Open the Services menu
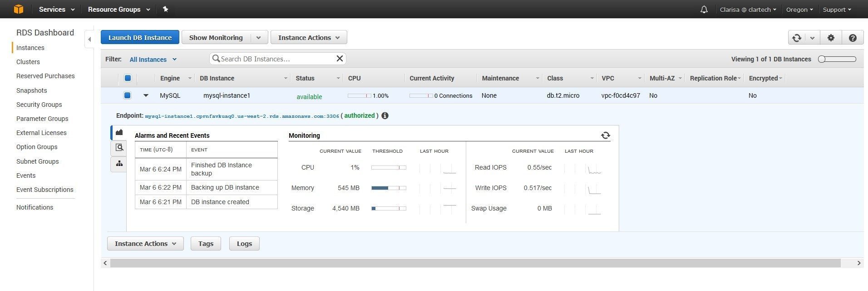 pyautogui.click(x=56, y=9)
